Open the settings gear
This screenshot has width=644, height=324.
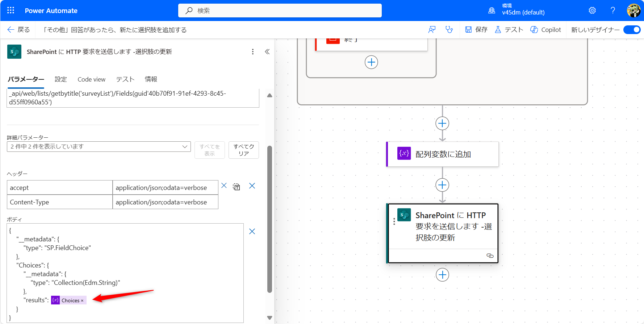click(592, 11)
